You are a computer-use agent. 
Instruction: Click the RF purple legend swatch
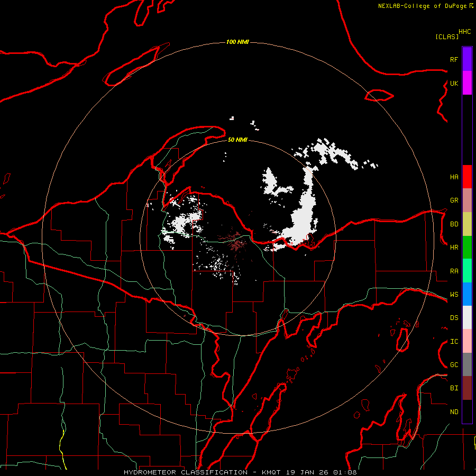[467, 59]
